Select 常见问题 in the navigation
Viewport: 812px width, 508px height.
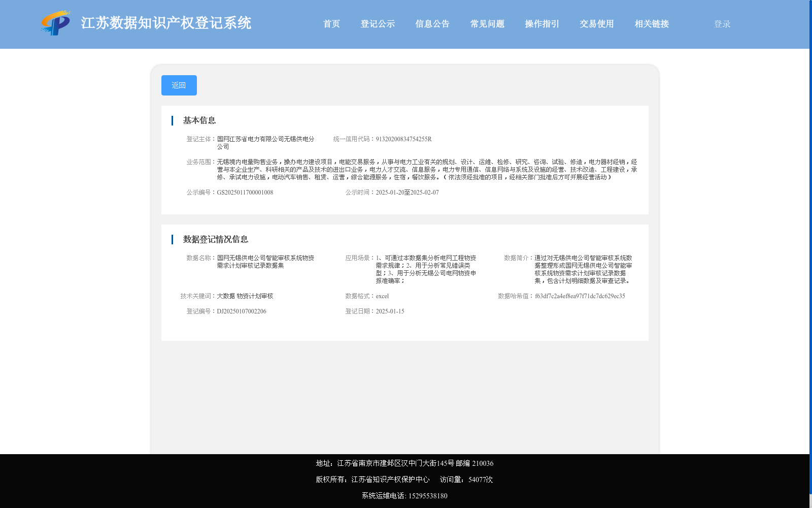pos(487,24)
